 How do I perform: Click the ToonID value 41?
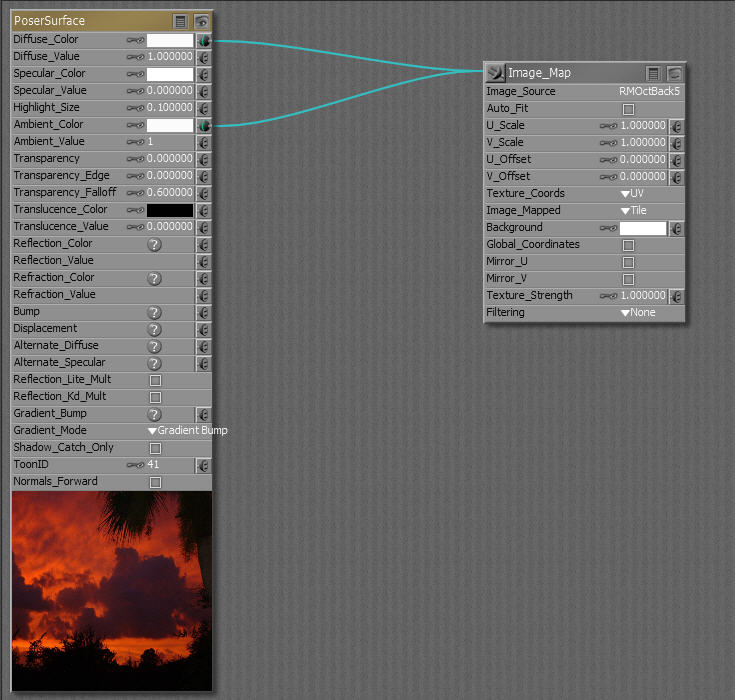pyautogui.click(x=153, y=465)
